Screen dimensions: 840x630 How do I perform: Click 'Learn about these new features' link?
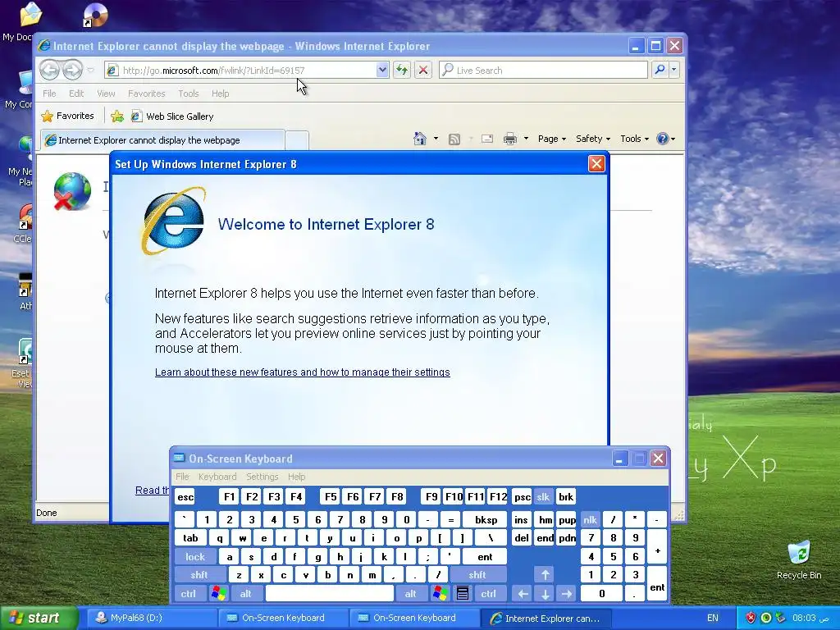coord(302,372)
